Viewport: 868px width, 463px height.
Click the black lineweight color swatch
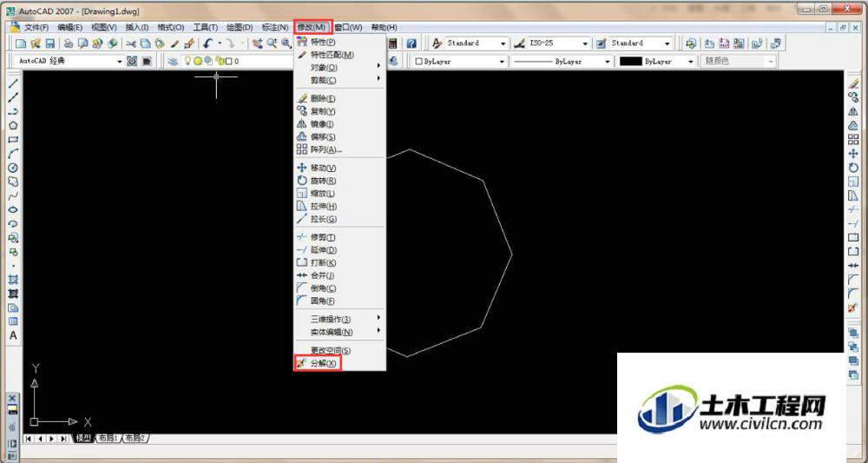(x=630, y=62)
